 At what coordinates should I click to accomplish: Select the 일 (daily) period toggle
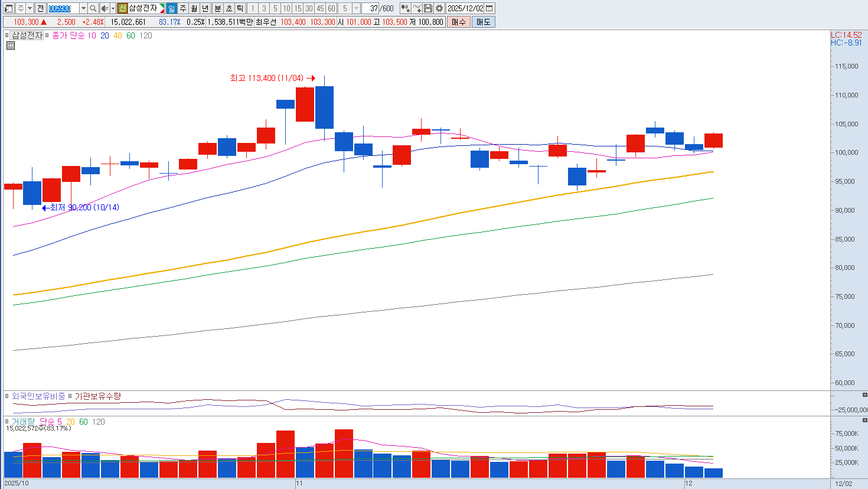(171, 8)
